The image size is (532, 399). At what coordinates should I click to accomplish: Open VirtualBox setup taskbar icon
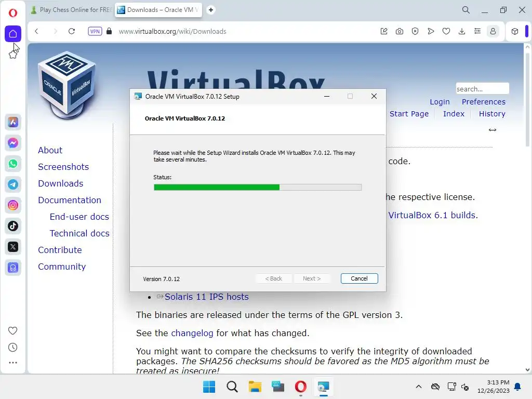tap(323, 387)
